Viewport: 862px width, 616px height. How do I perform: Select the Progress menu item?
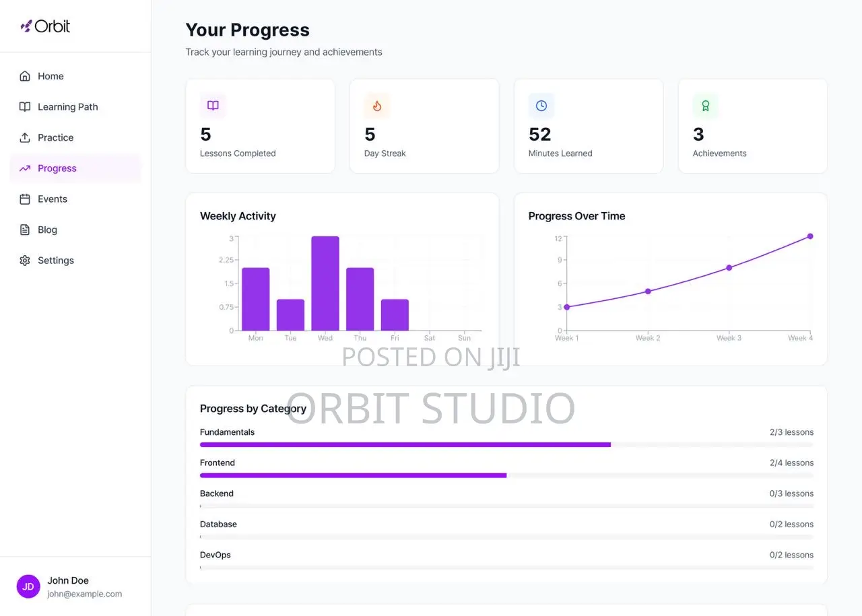(x=75, y=168)
